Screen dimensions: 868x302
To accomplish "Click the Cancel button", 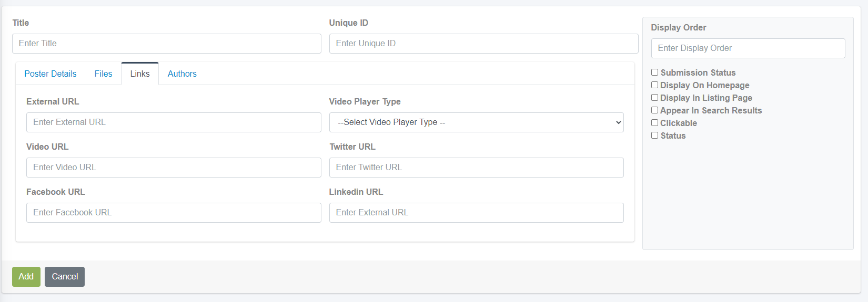I will tap(65, 277).
